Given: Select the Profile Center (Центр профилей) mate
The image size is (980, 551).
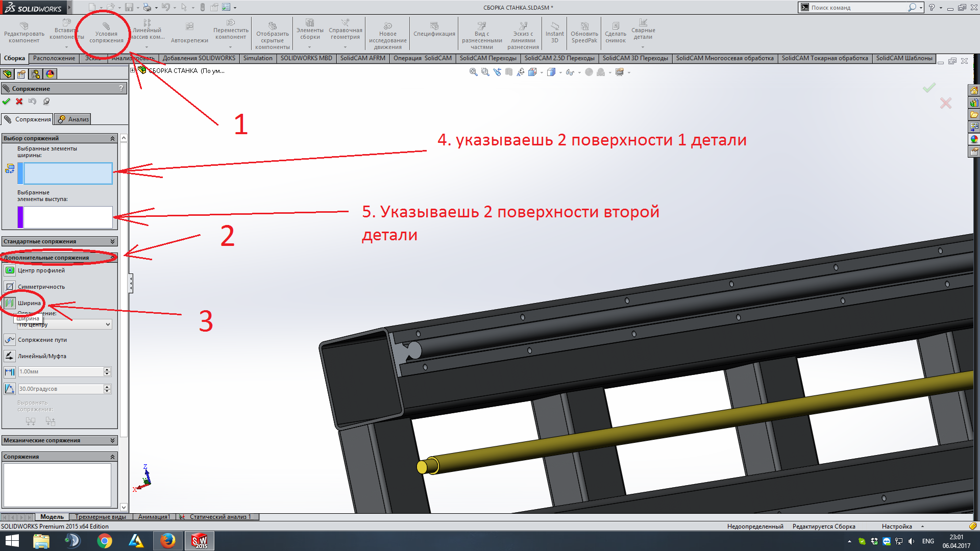Looking at the screenshot, I should tap(9, 270).
